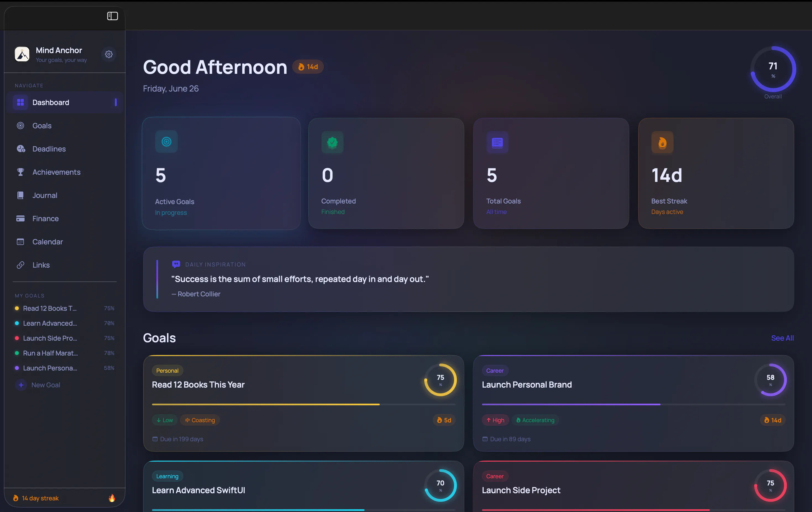Screen dimensions: 812x512
Task: Open the Learn Advanced SwiftUI card
Action: (303, 486)
